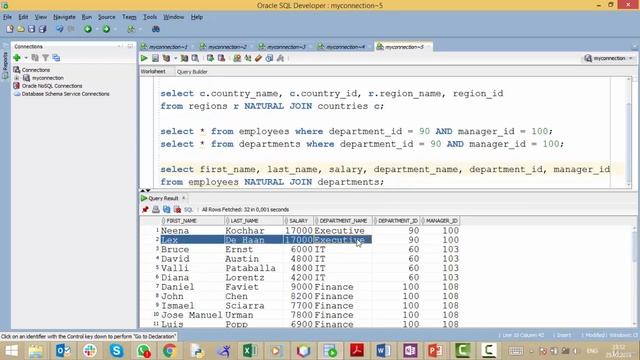This screenshot has height=360, width=640.
Task: Select Oracle NoSQL Connections tree item
Action: 52,86
